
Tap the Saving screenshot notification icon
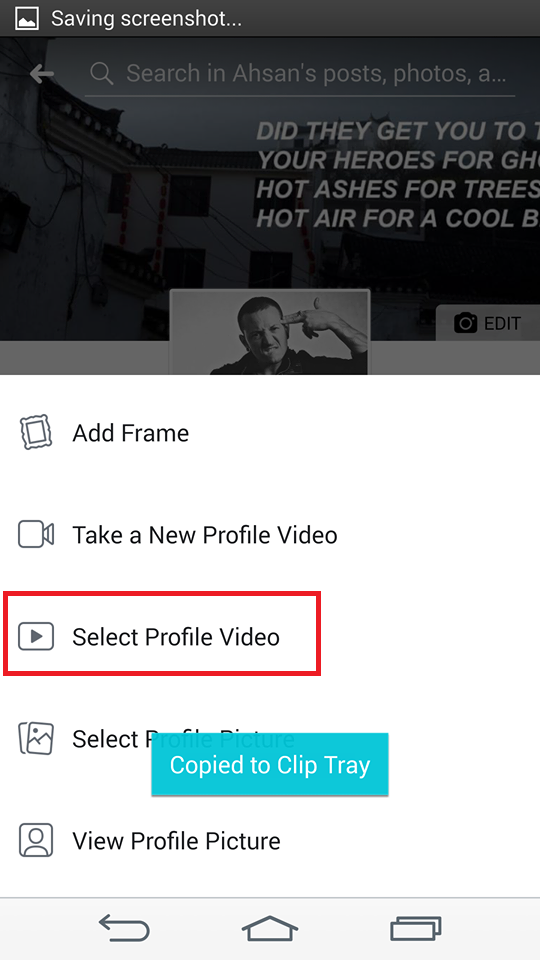27,18
